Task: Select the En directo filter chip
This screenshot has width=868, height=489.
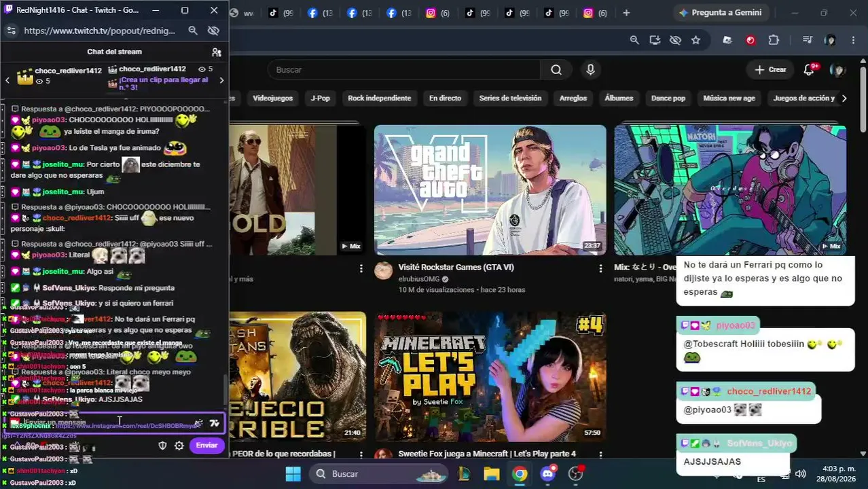Action: pos(445,98)
